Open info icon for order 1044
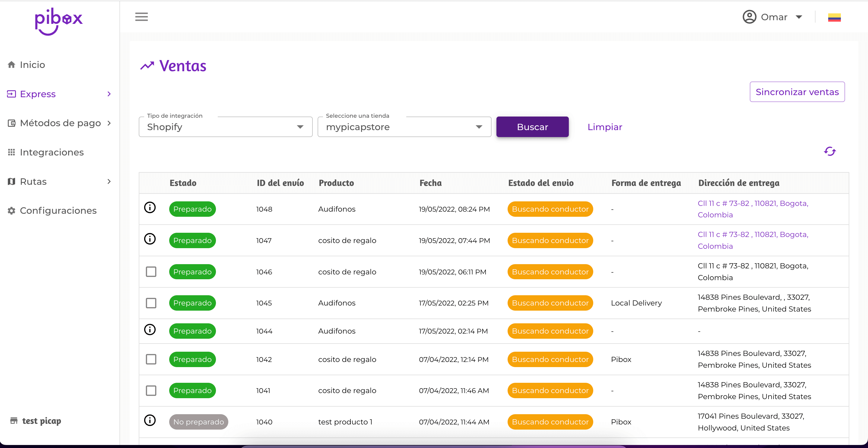The image size is (868, 448). 150,329
